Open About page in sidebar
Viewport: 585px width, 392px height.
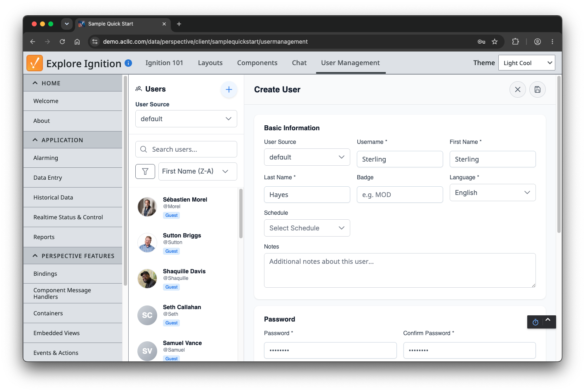(x=73, y=121)
